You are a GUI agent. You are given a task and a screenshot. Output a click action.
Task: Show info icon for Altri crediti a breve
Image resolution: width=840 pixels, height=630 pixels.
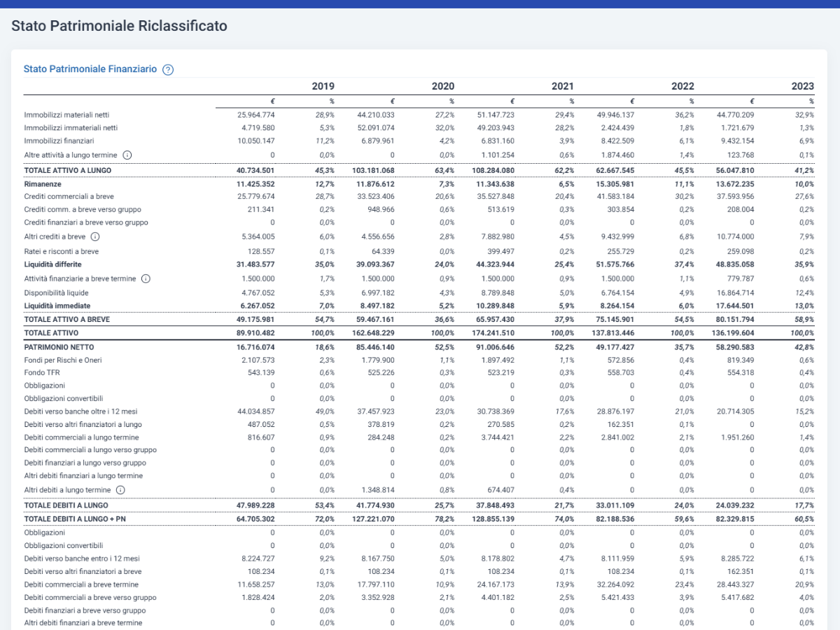click(95, 237)
